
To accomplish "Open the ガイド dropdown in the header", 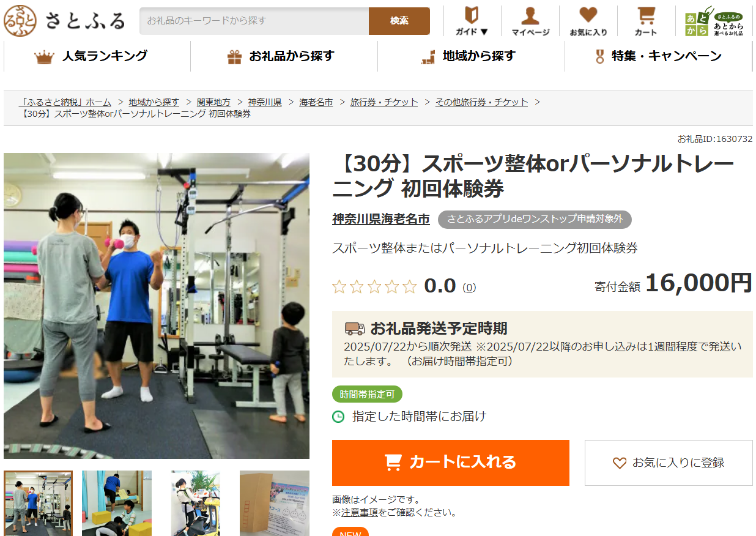I will [472, 21].
